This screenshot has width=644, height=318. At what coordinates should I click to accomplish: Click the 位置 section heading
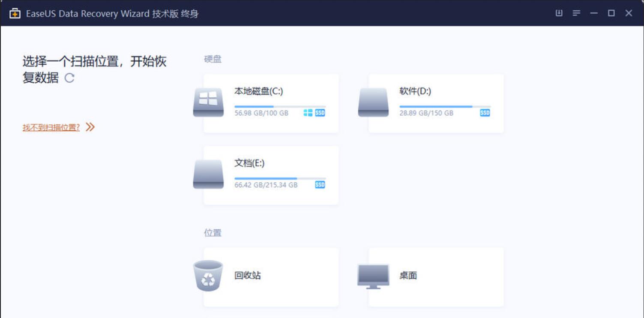213,233
